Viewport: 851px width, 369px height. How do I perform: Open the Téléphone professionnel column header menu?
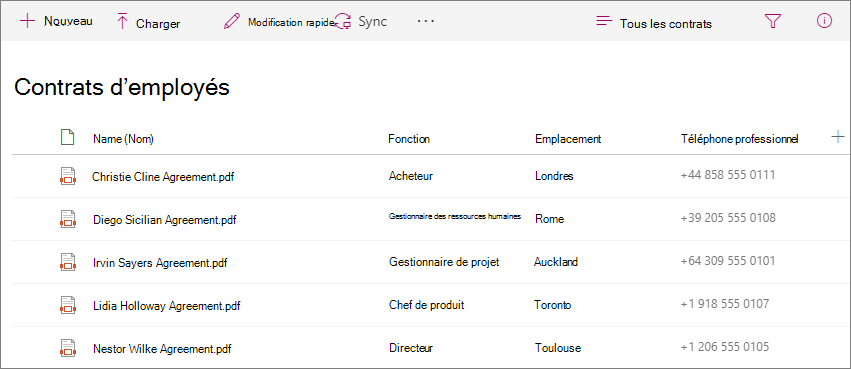click(x=739, y=139)
